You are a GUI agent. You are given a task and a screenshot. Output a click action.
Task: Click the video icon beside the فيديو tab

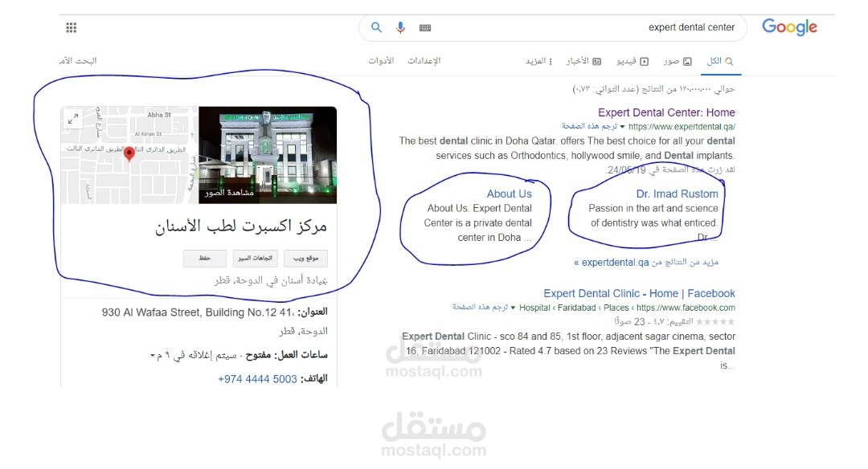point(645,61)
